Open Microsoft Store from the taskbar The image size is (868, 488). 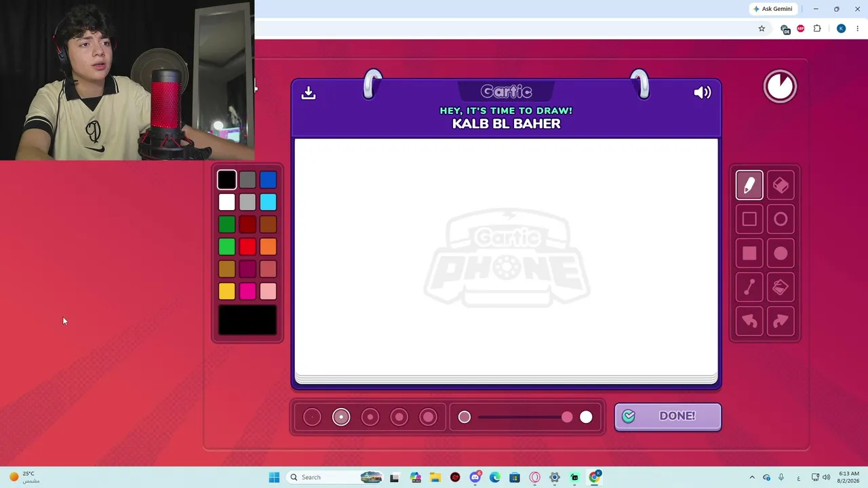[515, 477]
